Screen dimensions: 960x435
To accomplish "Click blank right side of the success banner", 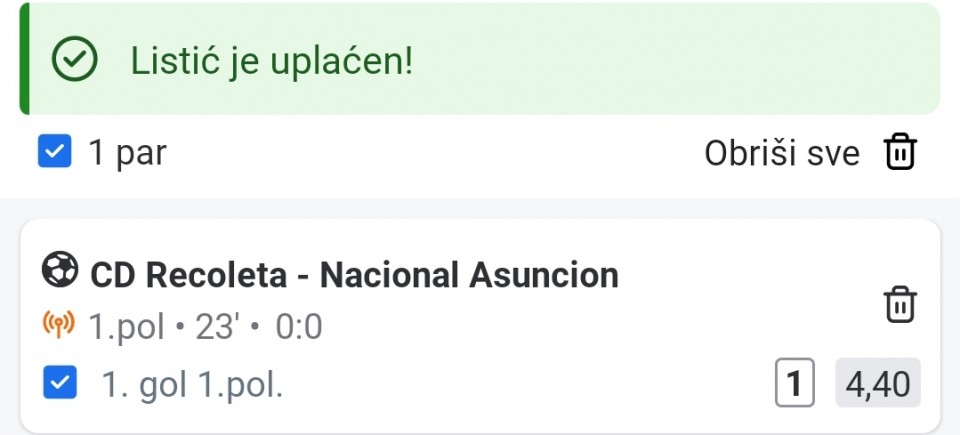I will point(700,60).
